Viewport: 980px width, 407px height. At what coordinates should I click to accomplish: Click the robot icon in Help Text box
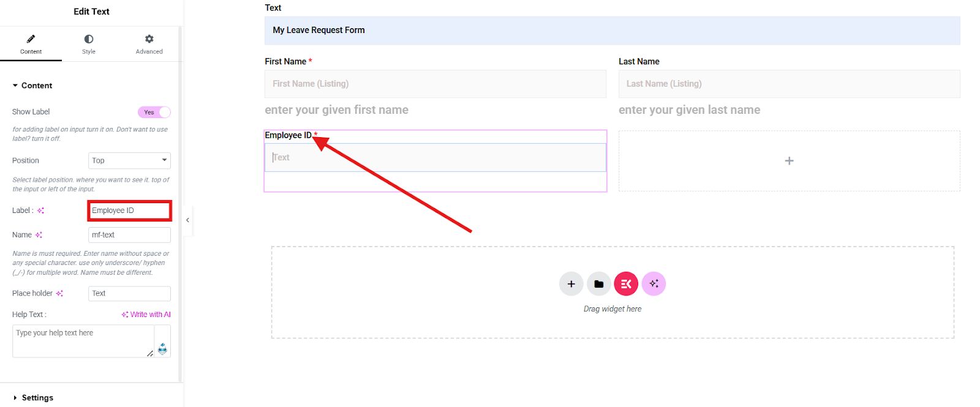[162, 348]
